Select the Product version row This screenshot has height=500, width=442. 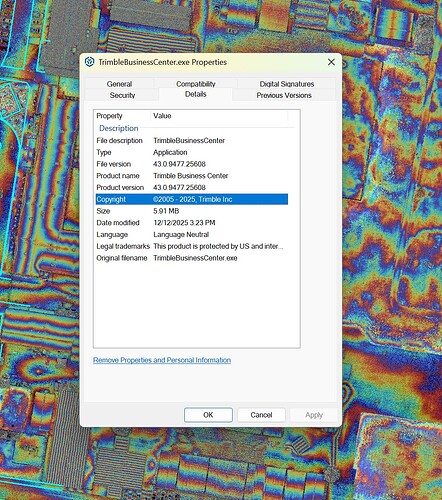(x=192, y=187)
